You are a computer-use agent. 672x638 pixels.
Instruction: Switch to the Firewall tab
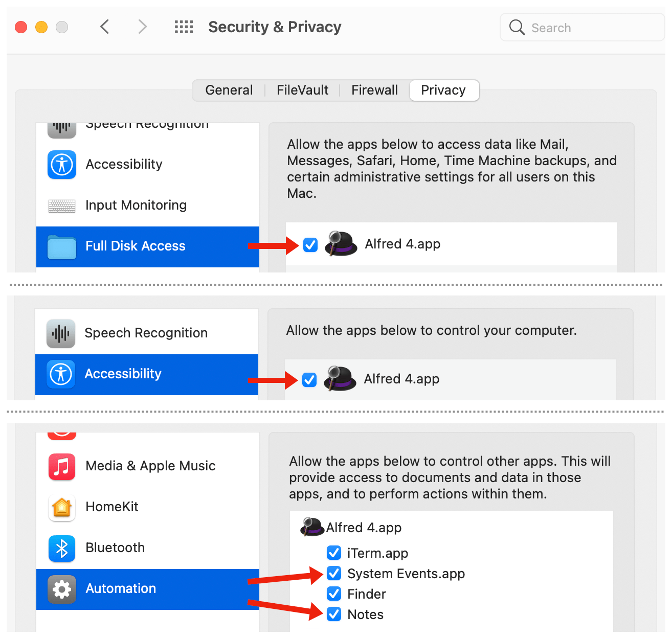pyautogui.click(x=374, y=90)
